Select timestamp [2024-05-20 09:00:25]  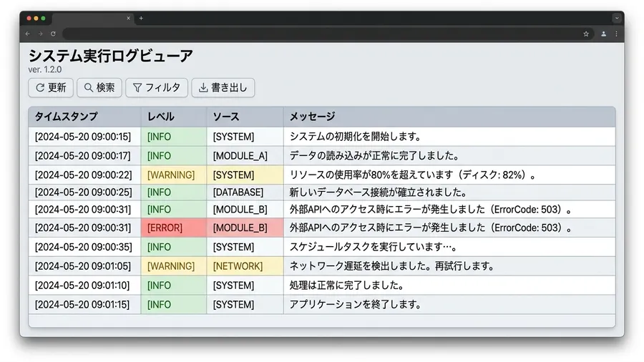coord(84,192)
